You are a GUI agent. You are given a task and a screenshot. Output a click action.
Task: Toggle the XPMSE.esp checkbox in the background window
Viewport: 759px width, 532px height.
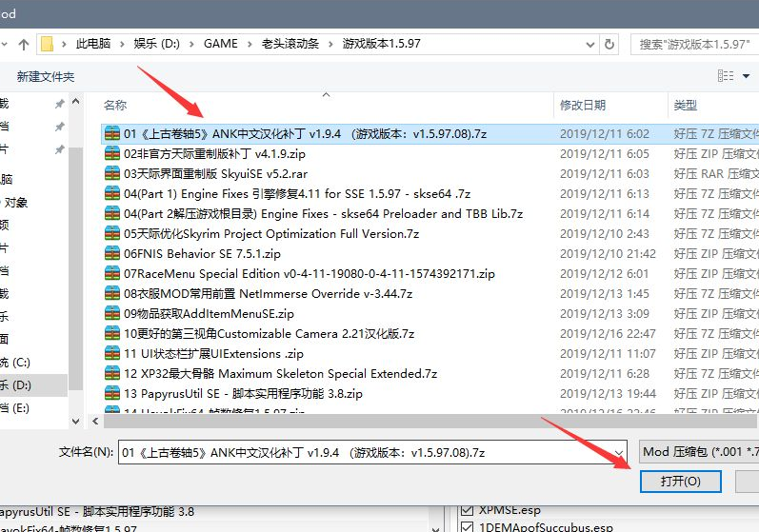(x=468, y=510)
